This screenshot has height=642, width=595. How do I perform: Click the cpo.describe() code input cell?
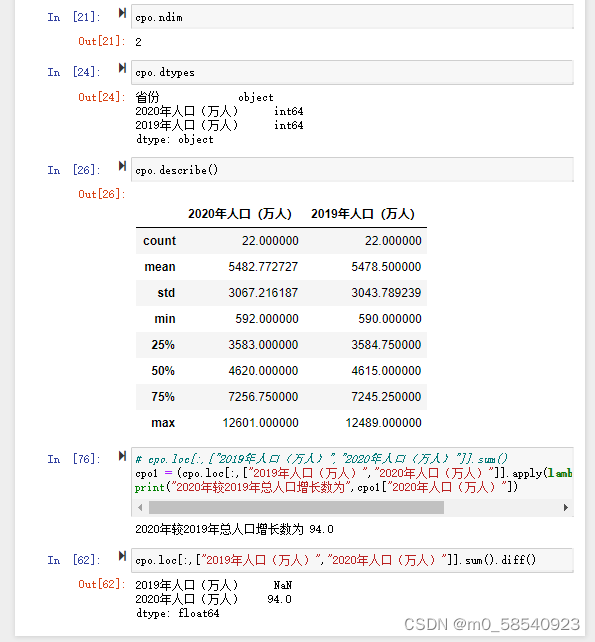(352, 170)
